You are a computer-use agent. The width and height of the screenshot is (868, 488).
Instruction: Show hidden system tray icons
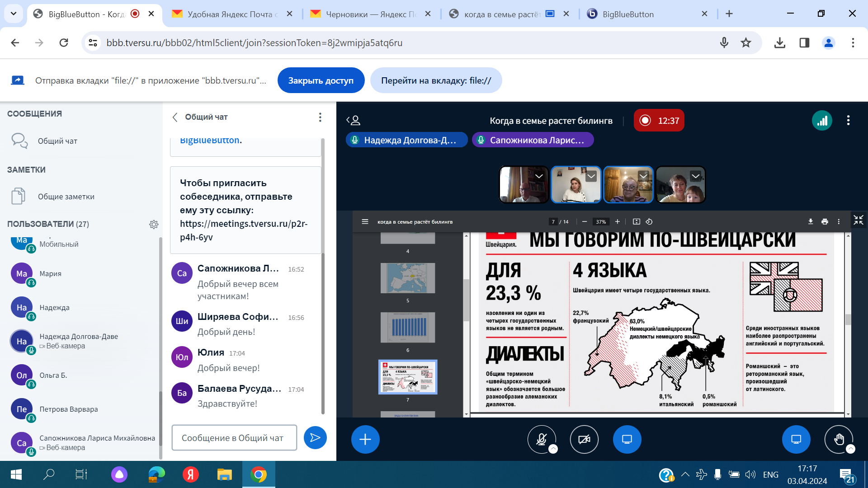pyautogui.click(x=685, y=474)
